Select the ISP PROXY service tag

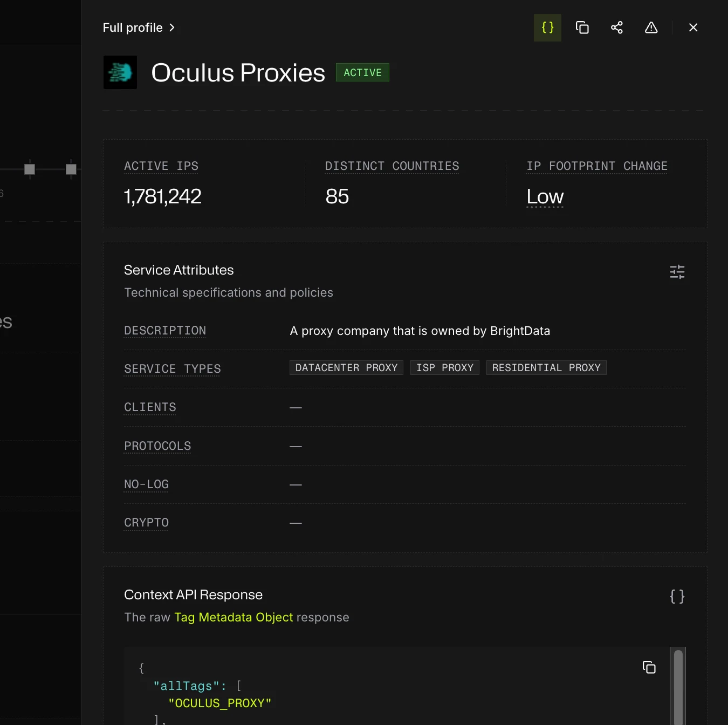pyautogui.click(x=445, y=368)
